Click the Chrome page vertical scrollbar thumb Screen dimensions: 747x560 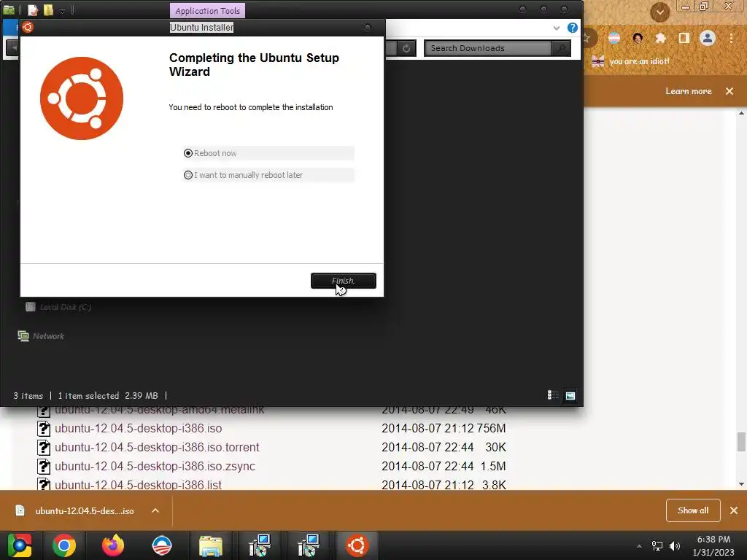[x=741, y=441]
